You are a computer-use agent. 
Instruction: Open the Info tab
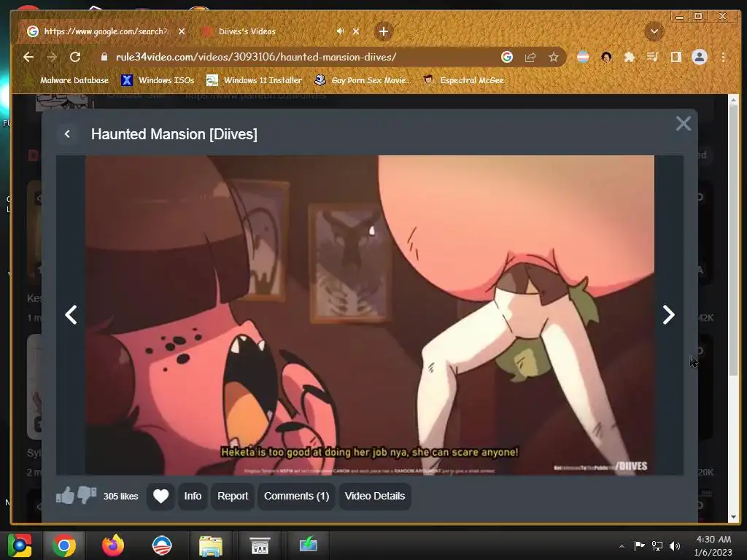point(193,496)
